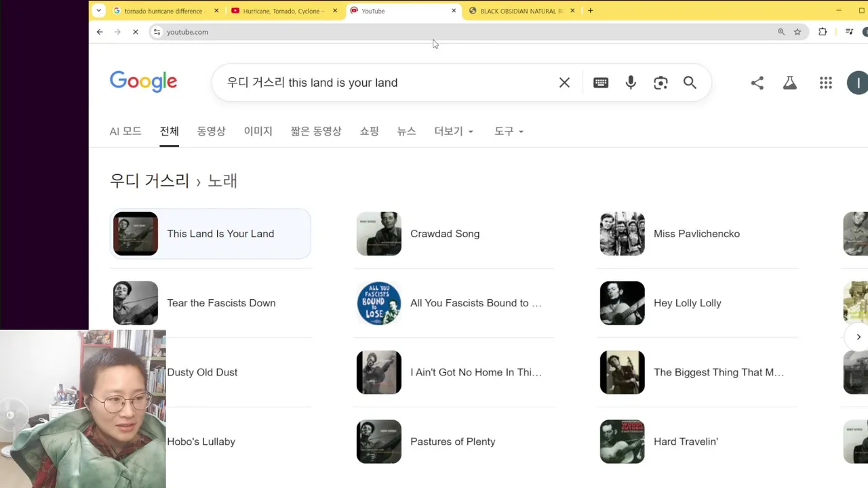Open the browser extensions puzzle icon

(x=823, y=32)
